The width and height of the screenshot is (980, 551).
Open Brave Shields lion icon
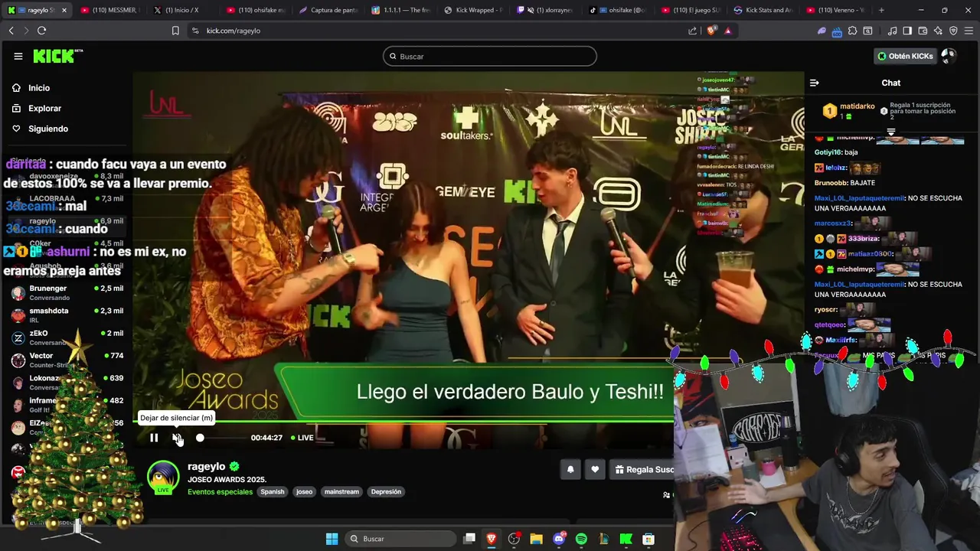pos(712,31)
